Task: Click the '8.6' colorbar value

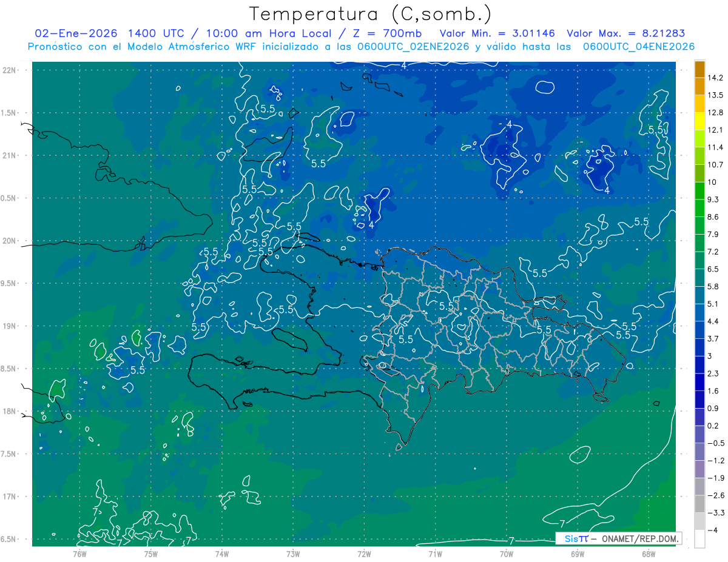Action: pos(713,217)
